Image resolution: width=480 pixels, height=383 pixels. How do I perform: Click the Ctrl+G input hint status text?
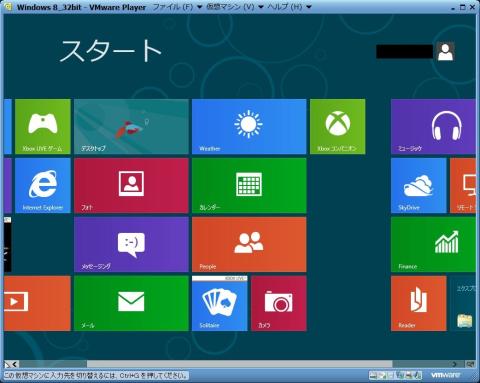click(96, 375)
